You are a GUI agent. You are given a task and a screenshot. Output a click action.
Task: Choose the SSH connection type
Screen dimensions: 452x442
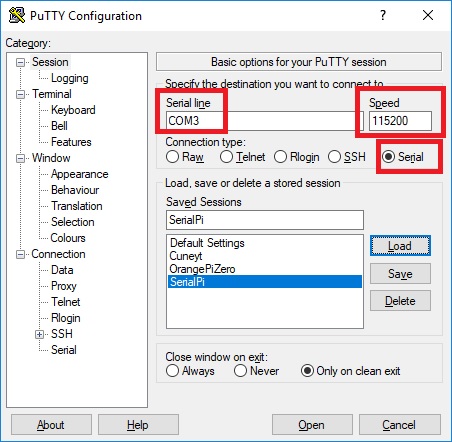point(334,157)
